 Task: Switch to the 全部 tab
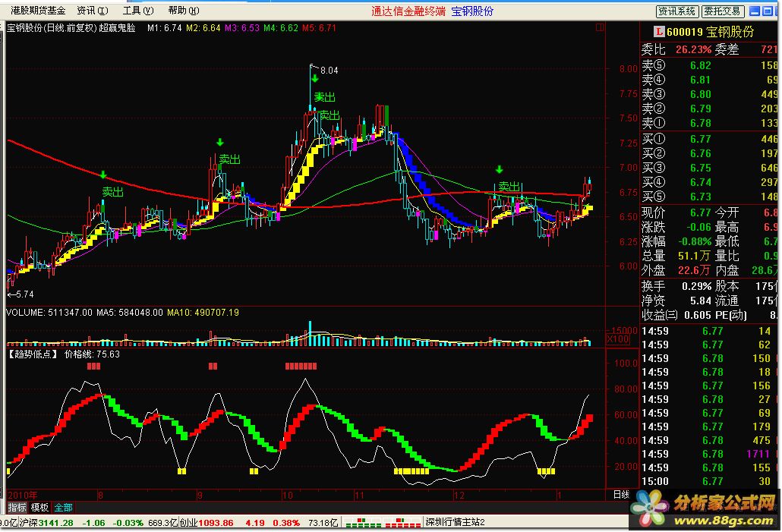(x=63, y=508)
